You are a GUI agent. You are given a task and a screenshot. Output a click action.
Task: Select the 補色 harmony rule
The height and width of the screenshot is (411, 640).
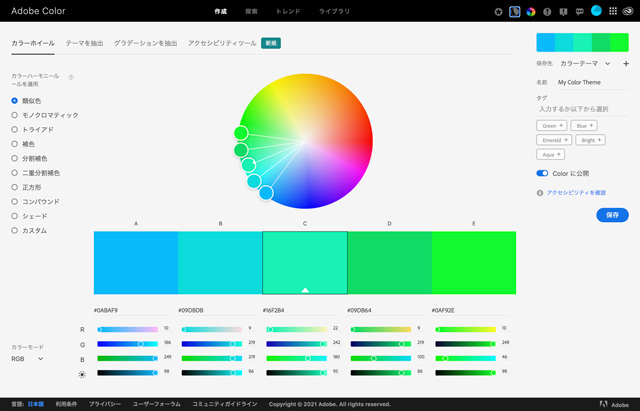(x=23, y=144)
